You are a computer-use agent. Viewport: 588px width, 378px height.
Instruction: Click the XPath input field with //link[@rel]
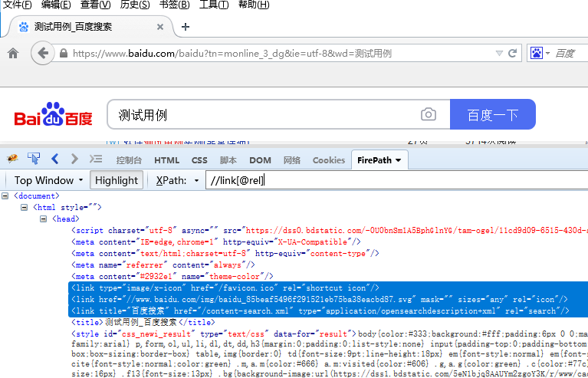pos(396,180)
